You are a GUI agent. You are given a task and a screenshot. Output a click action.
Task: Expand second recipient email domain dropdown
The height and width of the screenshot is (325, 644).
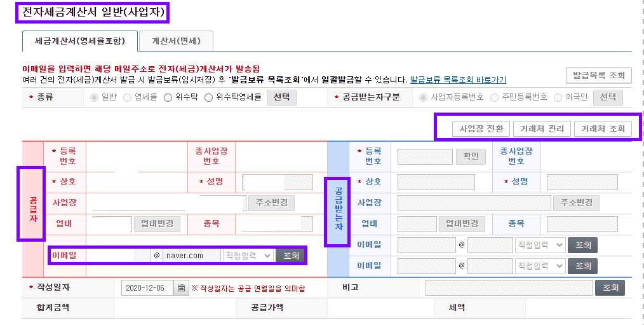tap(540, 266)
